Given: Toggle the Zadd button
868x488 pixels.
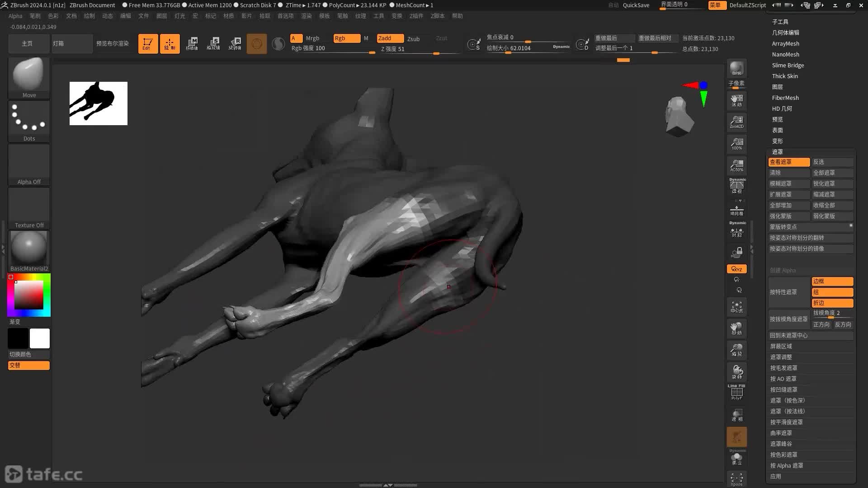Looking at the screenshot, I should pyautogui.click(x=390, y=38).
